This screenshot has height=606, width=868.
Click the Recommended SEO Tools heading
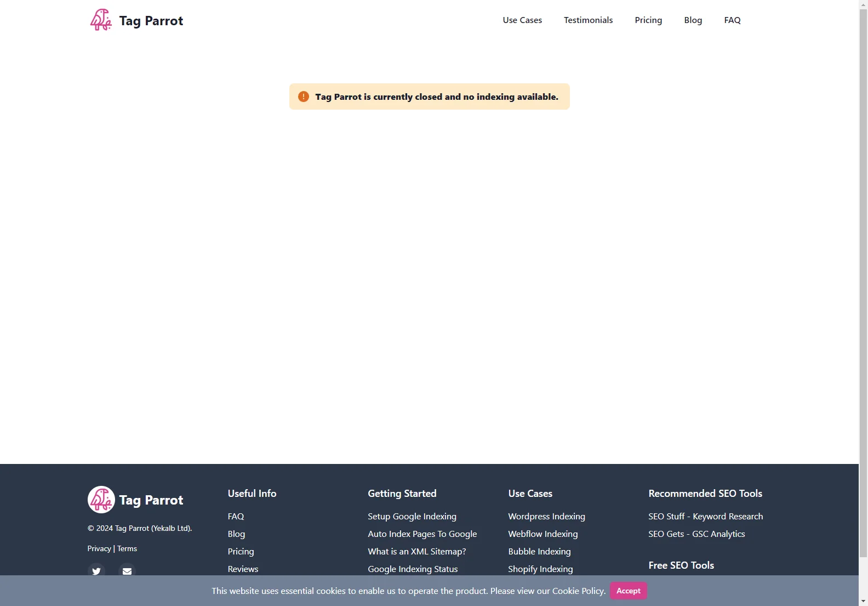coord(705,493)
